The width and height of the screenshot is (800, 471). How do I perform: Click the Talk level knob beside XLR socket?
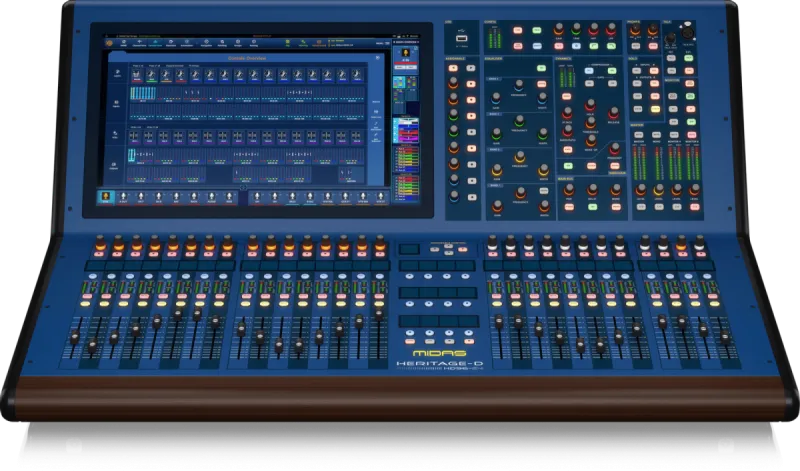point(670,38)
